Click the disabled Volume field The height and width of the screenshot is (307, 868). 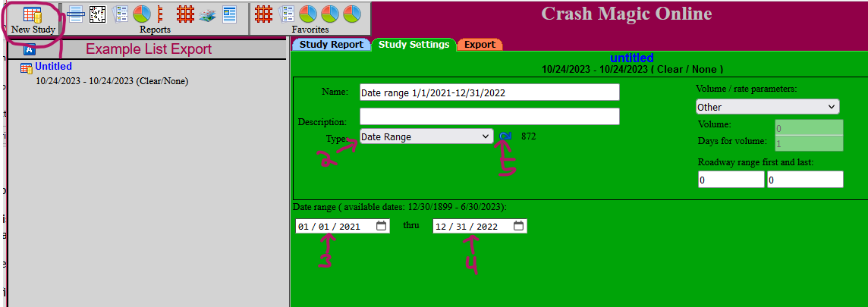click(809, 128)
